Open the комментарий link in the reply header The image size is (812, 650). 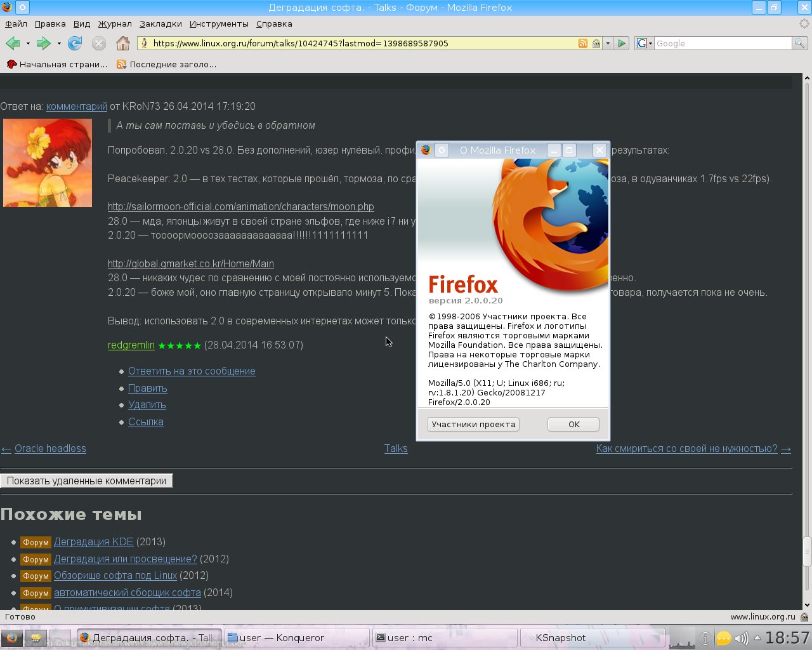pyautogui.click(x=77, y=106)
